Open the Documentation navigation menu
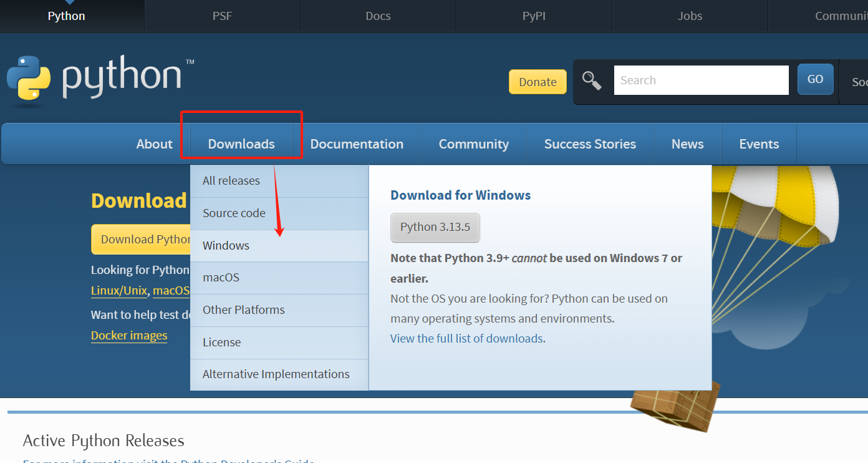The width and height of the screenshot is (868, 463). point(357,144)
